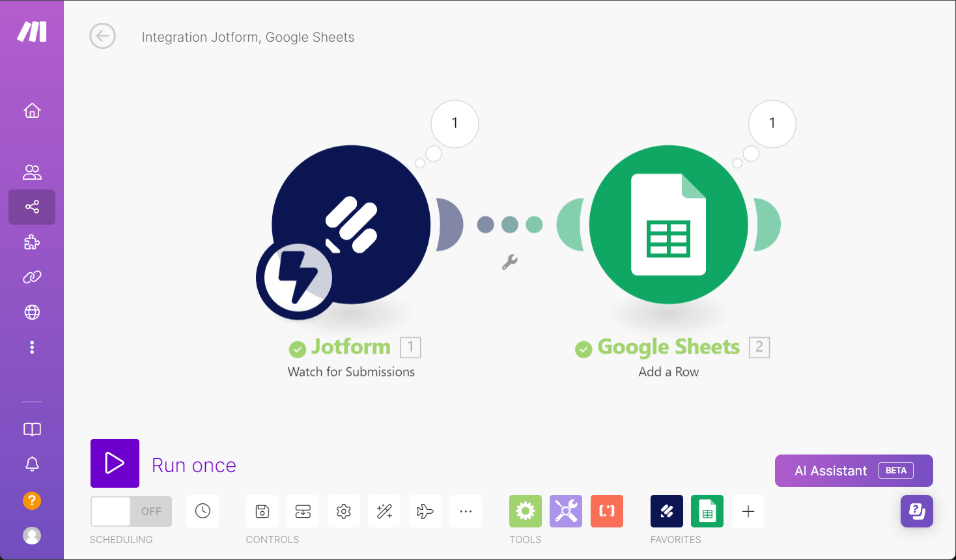Image resolution: width=956 pixels, height=560 pixels.
Task: Go back with the arrow button
Action: tap(102, 36)
